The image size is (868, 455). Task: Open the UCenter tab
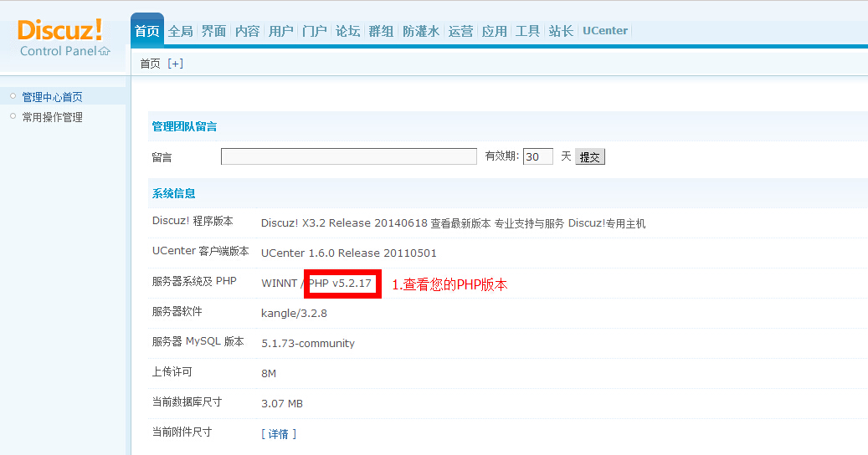[x=605, y=31]
